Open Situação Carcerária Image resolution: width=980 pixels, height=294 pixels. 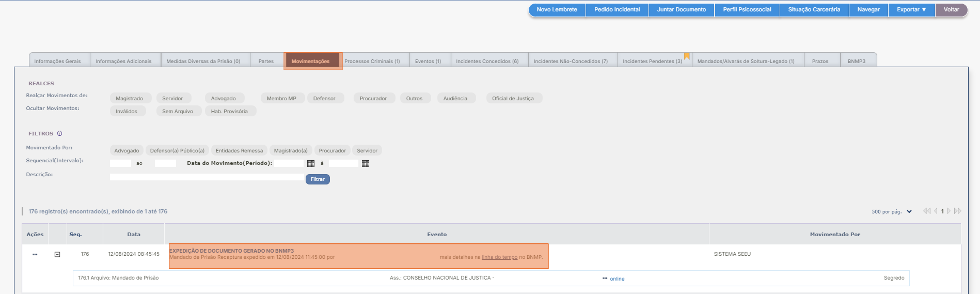pyautogui.click(x=814, y=10)
